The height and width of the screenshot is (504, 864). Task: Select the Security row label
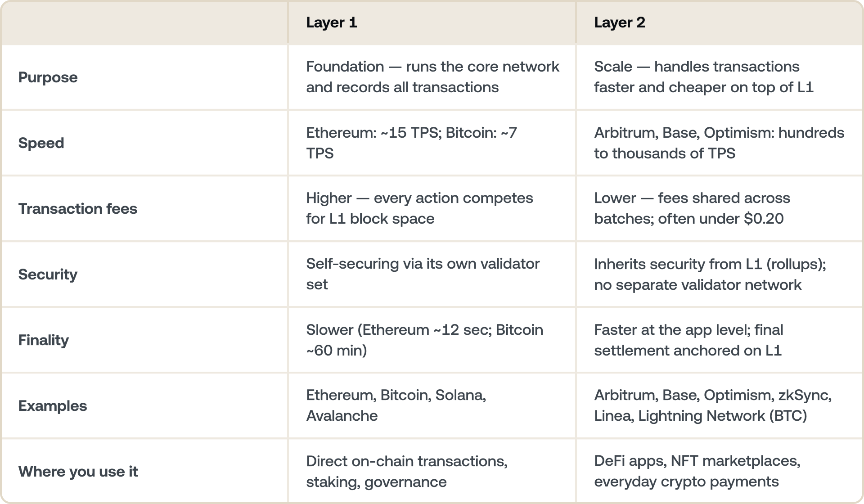coord(48,274)
